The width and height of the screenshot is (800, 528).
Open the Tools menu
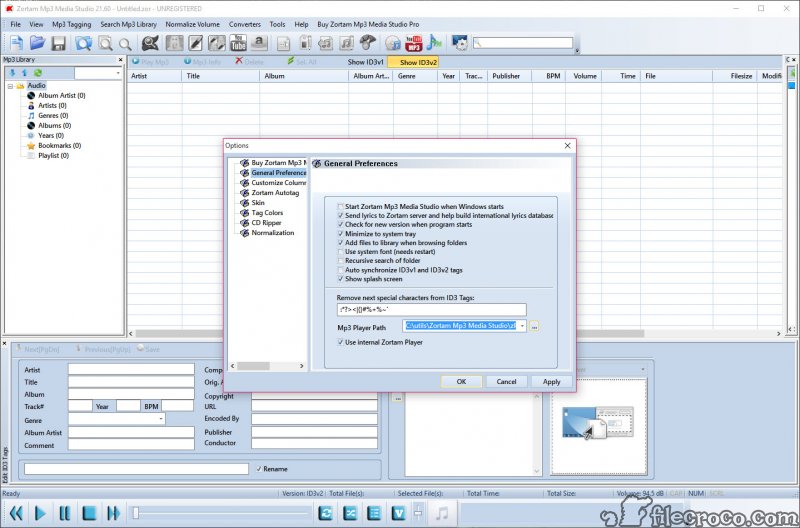pyautogui.click(x=277, y=24)
